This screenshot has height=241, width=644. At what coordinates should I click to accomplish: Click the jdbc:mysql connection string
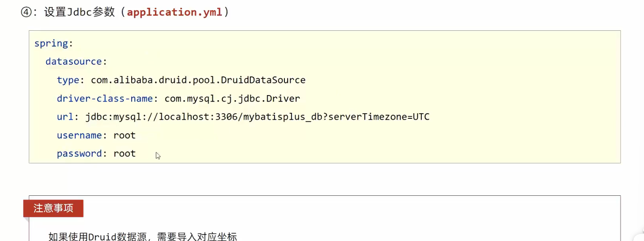[257, 117]
